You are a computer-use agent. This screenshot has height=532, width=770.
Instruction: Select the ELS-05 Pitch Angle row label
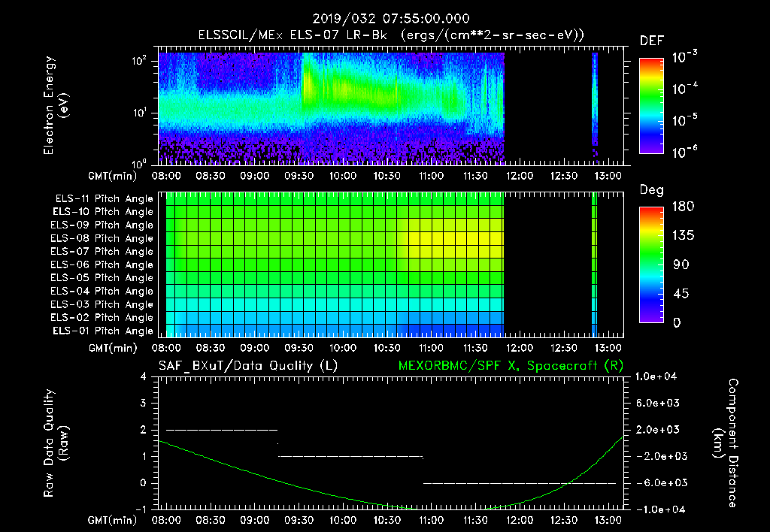point(102,278)
